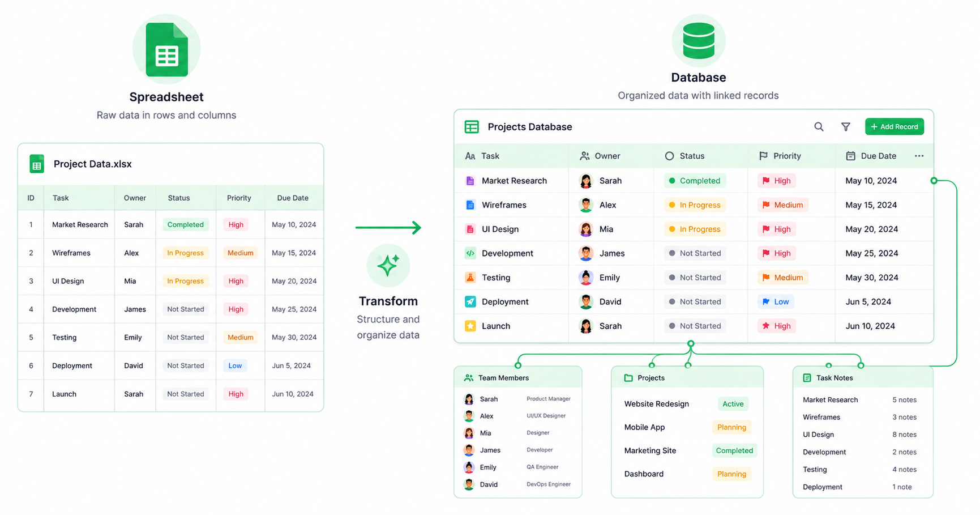
Task: Click the table icon beside Projects Database
Action: coord(472,127)
